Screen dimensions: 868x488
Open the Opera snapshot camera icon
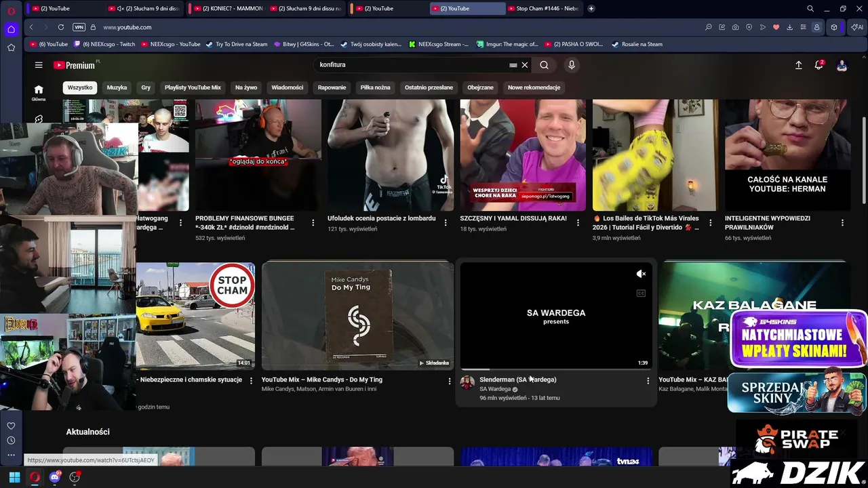point(736,27)
